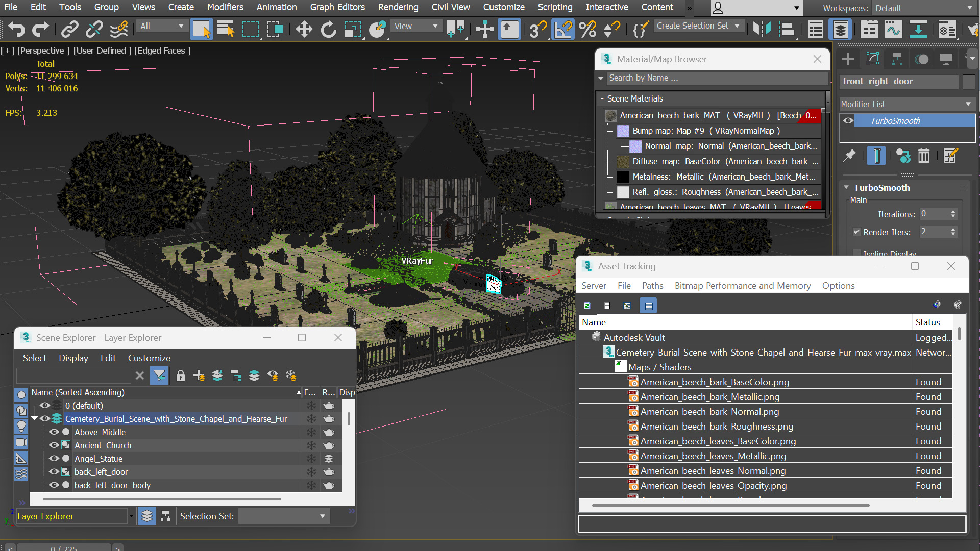Toggle Angle Snap
Screen dimensions: 980x551
coord(563,29)
